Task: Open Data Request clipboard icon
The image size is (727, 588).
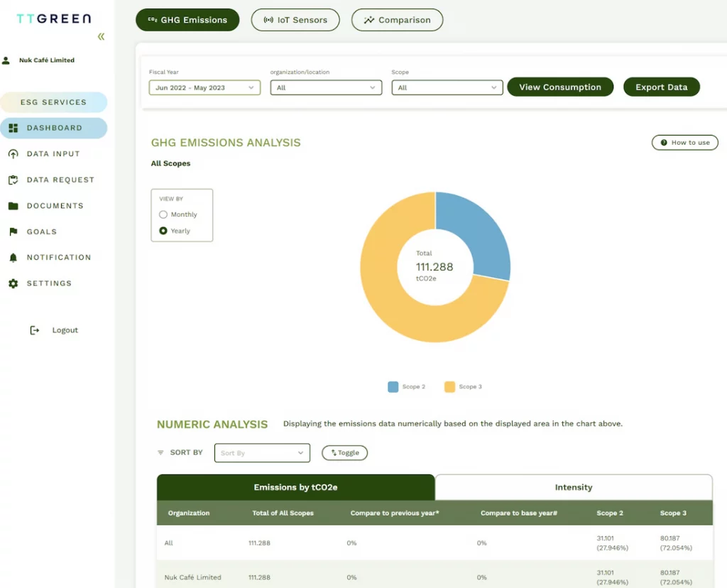Action: tap(13, 180)
